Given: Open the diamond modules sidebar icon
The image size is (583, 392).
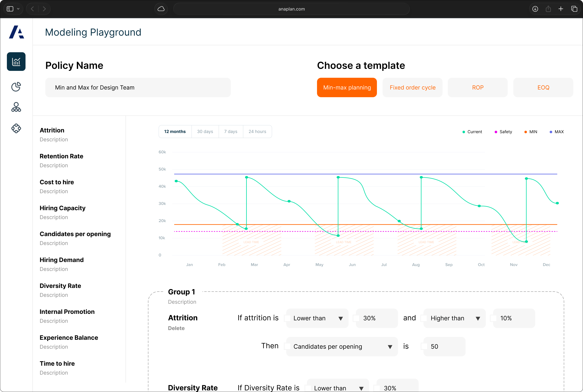Looking at the screenshot, I should point(16,128).
